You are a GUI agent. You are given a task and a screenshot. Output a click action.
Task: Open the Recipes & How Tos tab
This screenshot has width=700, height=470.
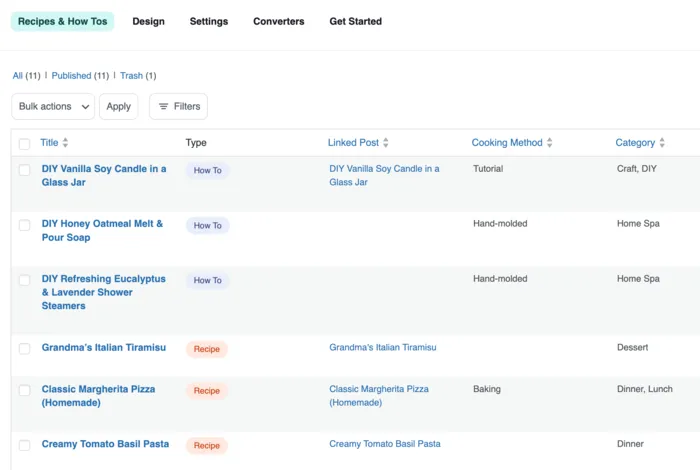62,21
